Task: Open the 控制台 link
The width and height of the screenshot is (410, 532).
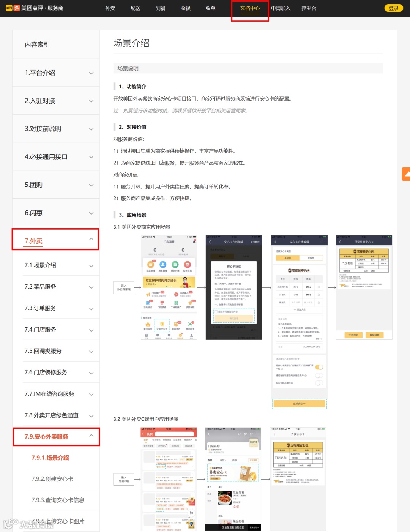Action: click(309, 8)
